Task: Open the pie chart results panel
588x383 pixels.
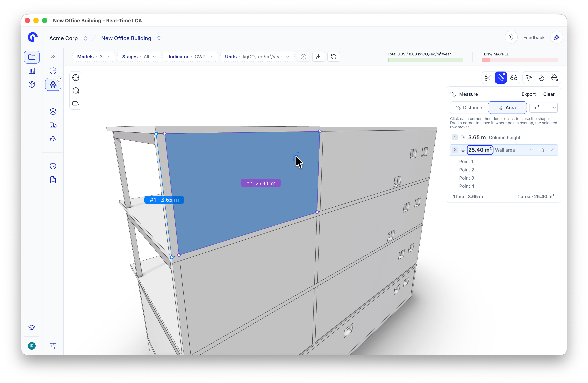Action: coord(53,71)
